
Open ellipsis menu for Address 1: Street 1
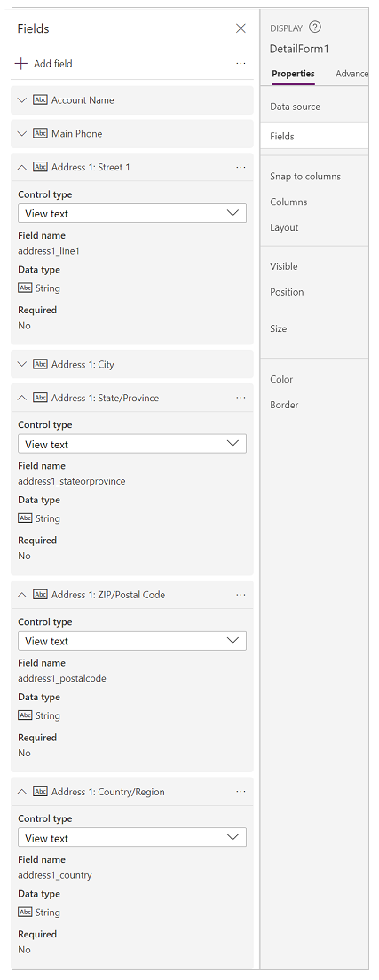(x=241, y=168)
